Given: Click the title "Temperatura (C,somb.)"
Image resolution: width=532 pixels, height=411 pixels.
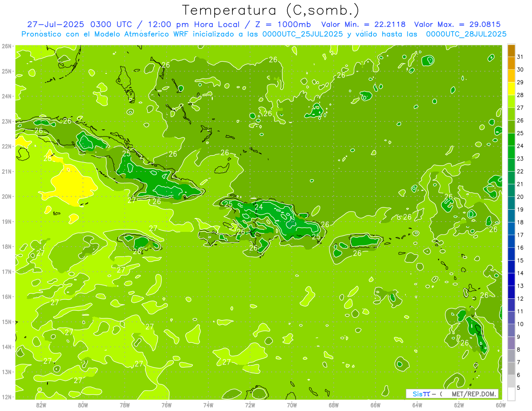Looking at the screenshot, I should [270, 10].
